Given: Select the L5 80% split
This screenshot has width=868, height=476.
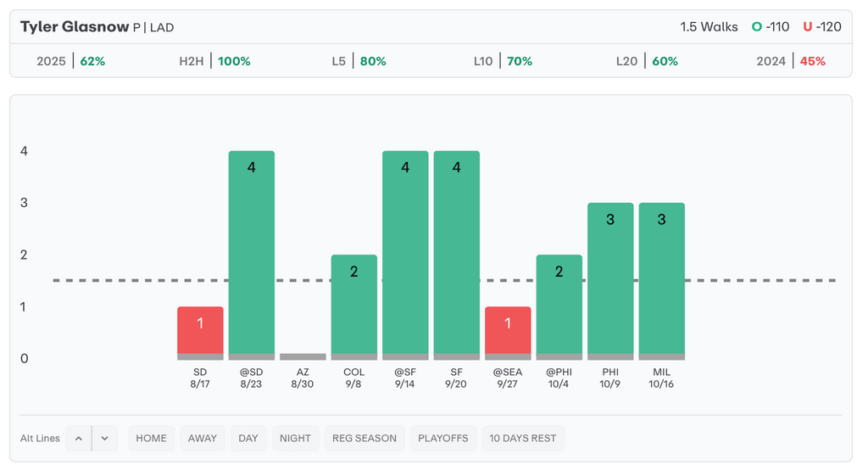Looking at the screenshot, I should (x=359, y=61).
